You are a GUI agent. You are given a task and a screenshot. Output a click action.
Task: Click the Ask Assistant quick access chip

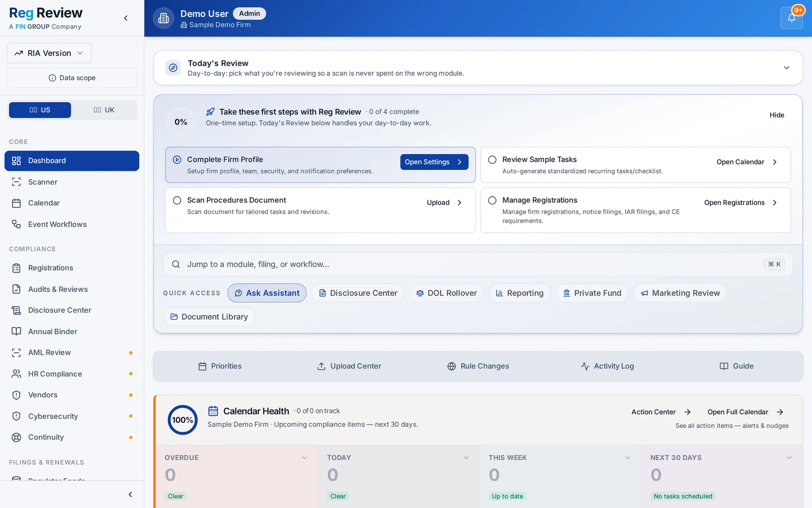(267, 293)
